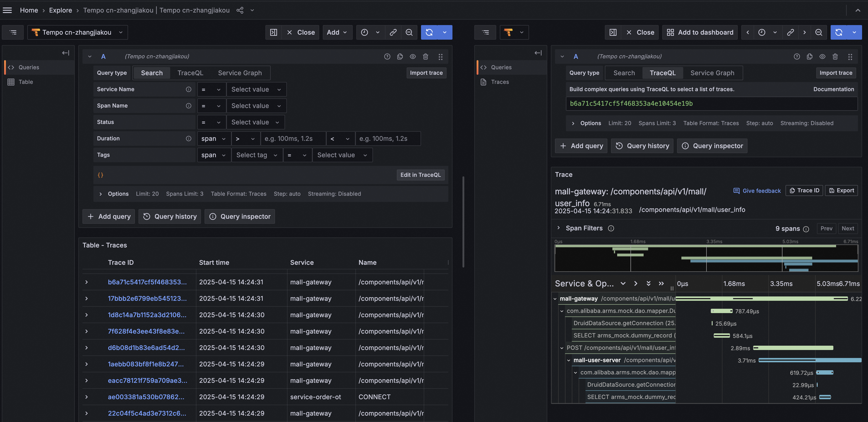Copy the shortened link in the left pane toolbar
Image resolution: width=868 pixels, height=422 pixels.
(x=393, y=32)
